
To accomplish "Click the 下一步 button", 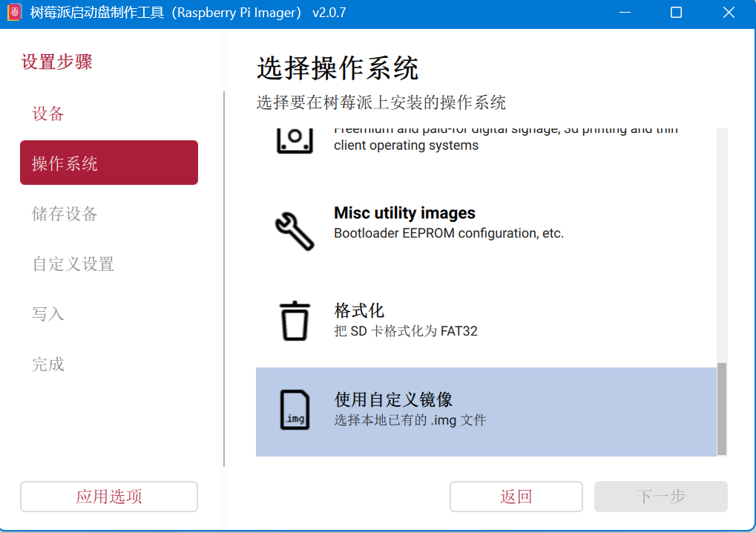I will click(x=660, y=497).
